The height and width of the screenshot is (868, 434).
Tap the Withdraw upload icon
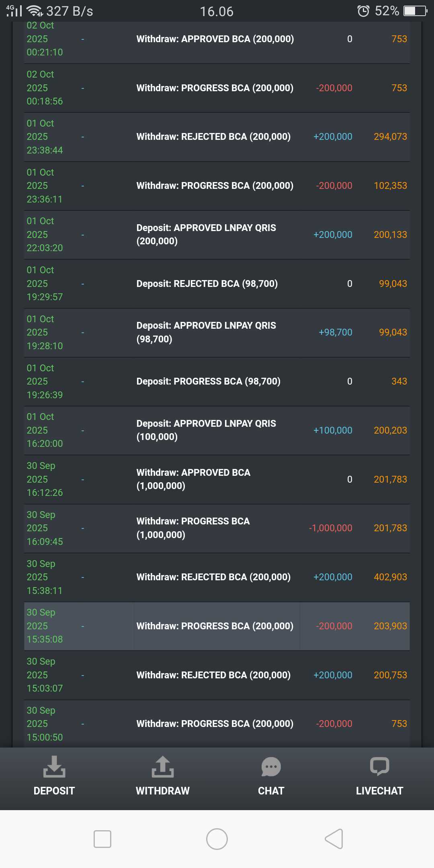pyautogui.click(x=163, y=767)
